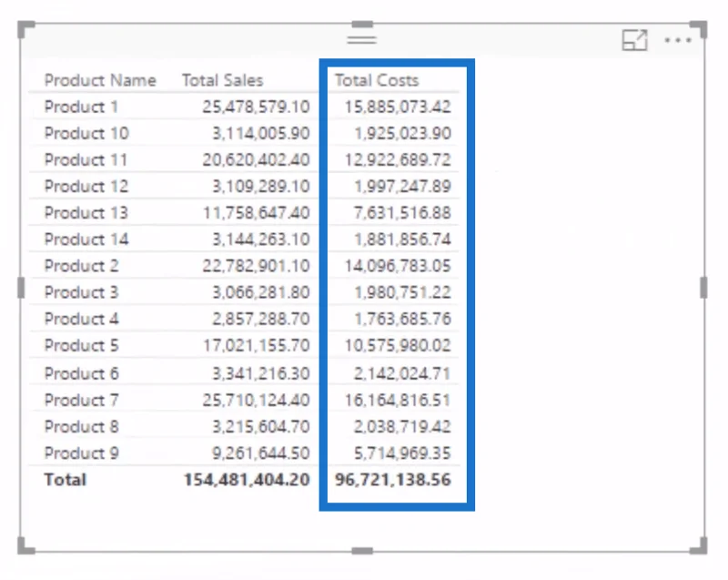Click sales value 3,215,604.70
The image size is (728, 580).
point(261,426)
